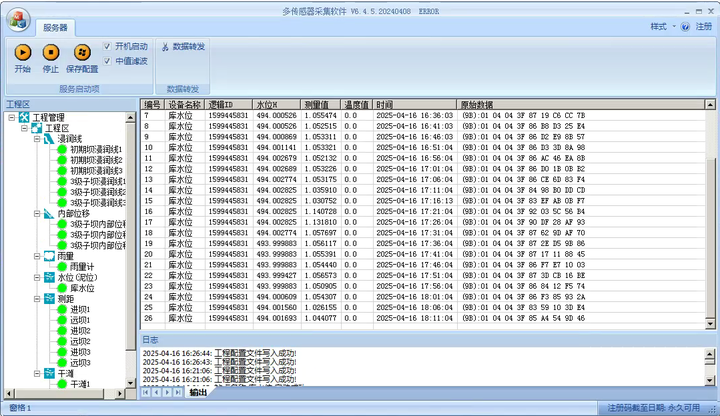Viewport: 720px width, 416px height.
Task: Click the 停止 stop button icon
Action: point(51,52)
